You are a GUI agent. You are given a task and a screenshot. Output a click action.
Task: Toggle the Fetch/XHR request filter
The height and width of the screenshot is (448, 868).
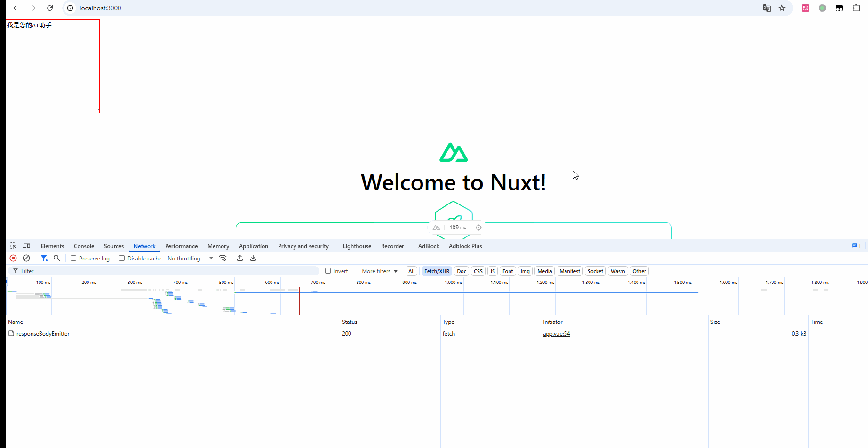[x=437, y=271]
